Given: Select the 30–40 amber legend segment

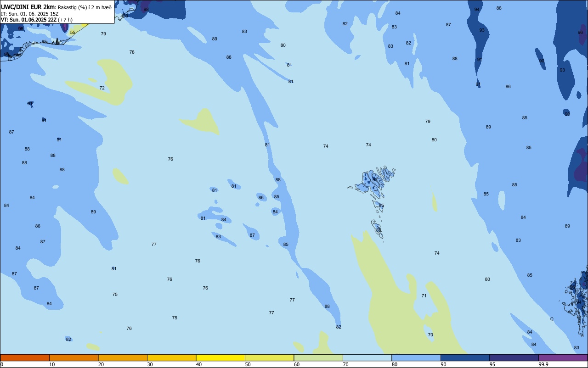Looking at the screenshot, I should (x=171, y=357).
